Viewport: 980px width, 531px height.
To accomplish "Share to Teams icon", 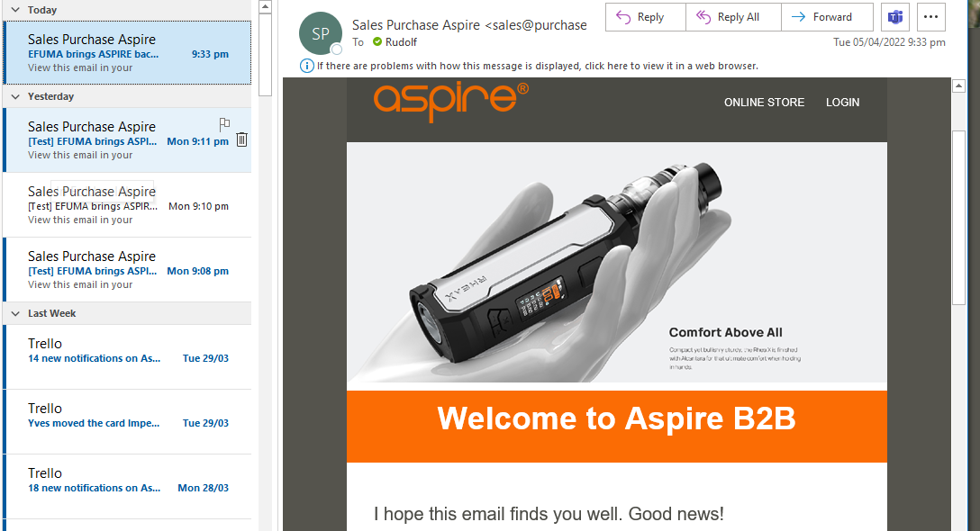I will pyautogui.click(x=895, y=17).
